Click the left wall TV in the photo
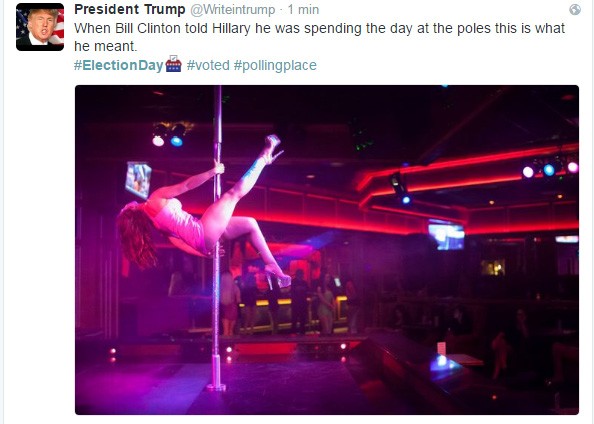 click(x=138, y=180)
